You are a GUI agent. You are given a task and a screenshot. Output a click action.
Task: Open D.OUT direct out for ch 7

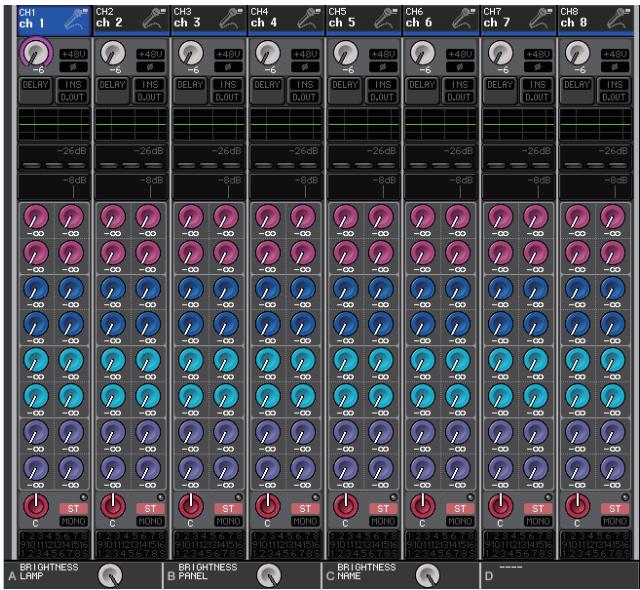point(537,97)
